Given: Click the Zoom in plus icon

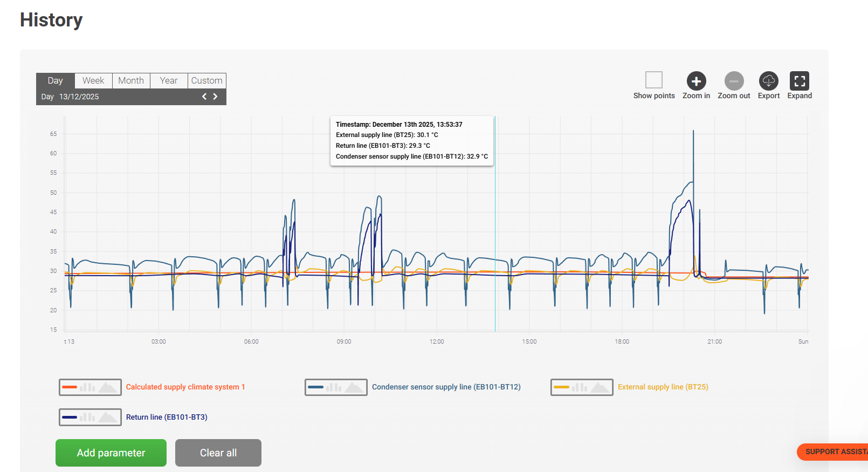Looking at the screenshot, I should (696, 81).
